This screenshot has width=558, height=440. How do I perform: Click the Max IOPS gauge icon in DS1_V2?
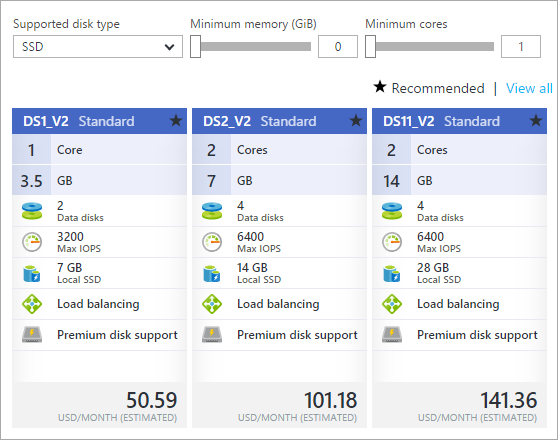pyautogui.click(x=32, y=242)
